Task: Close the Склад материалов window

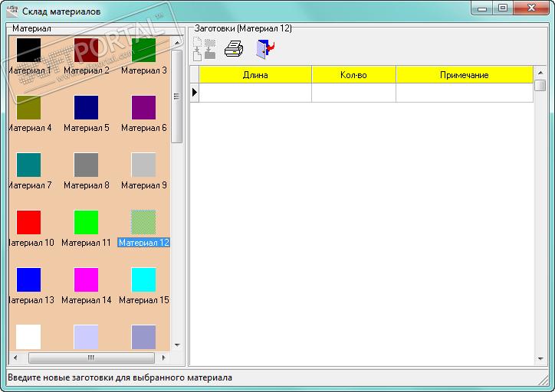Action: click(x=531, y=8)
